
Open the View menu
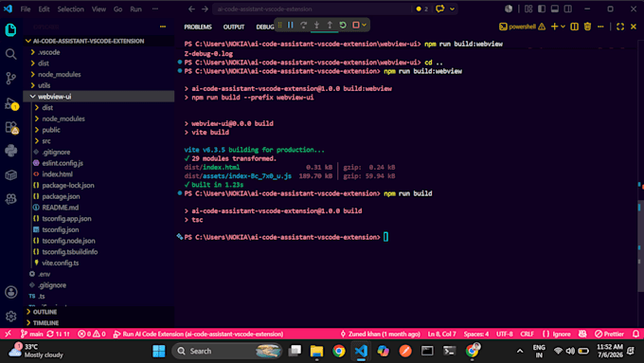point(98,9)
